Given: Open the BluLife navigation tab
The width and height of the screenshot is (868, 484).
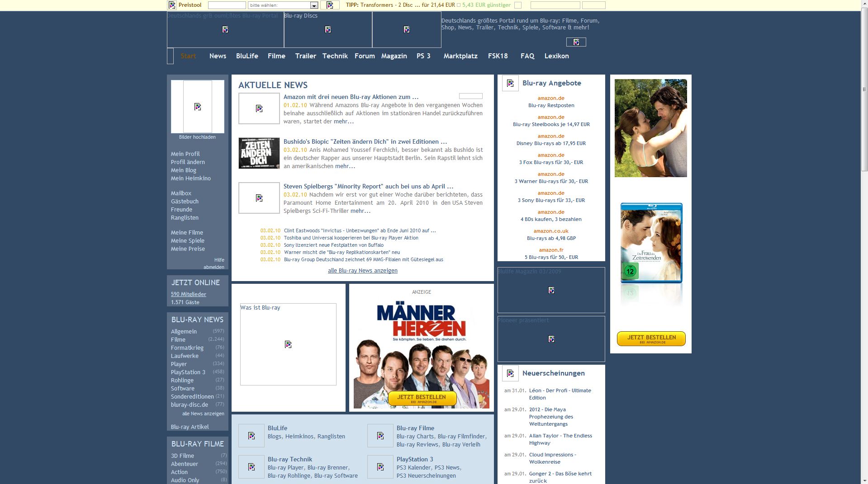Looking at the screenshot, I should coord(247,56).
